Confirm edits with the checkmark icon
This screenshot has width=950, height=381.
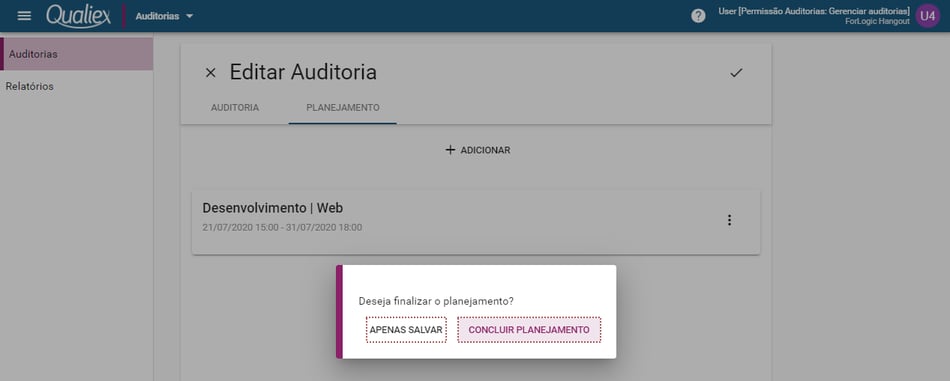[736, 73]
